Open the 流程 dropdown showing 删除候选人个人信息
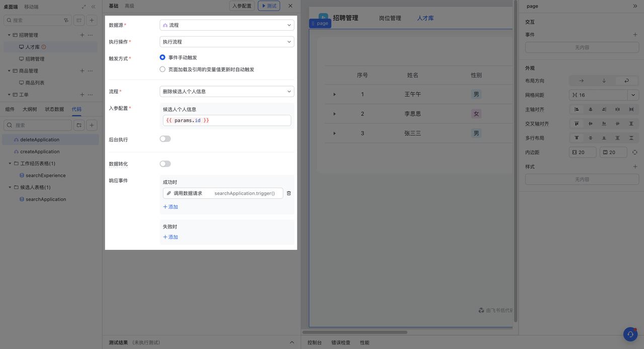 coord(227,92)
